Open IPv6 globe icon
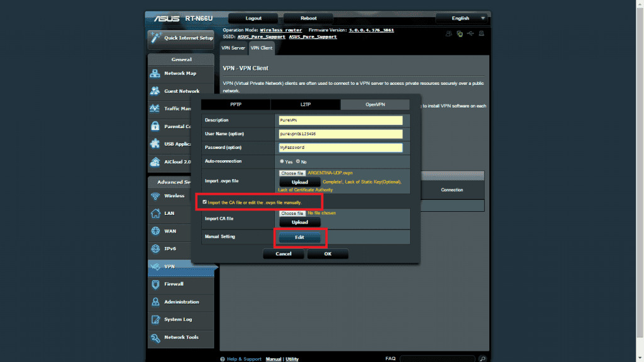The width and height of the screenshot is (644, 362). [155, 249]
